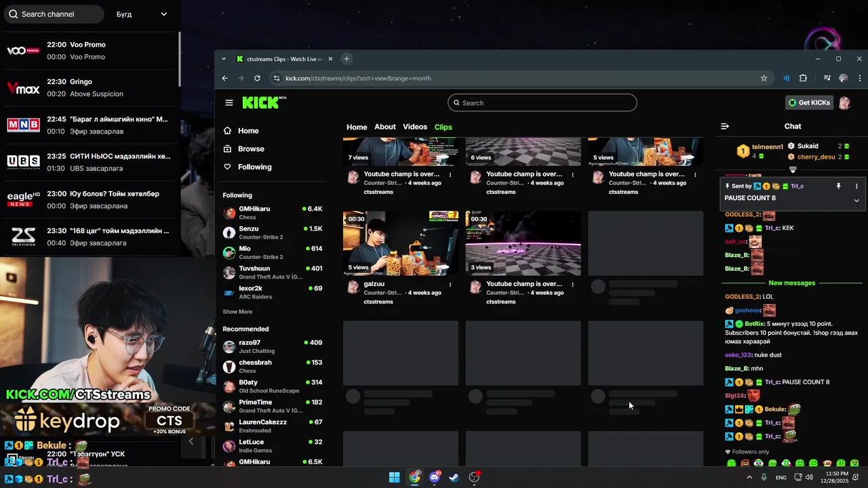Image resolution: width=868 pixels, height=488 pixels.
Task: Play the 3 views checkered-floor clip
Action: [x=523, y=243]
